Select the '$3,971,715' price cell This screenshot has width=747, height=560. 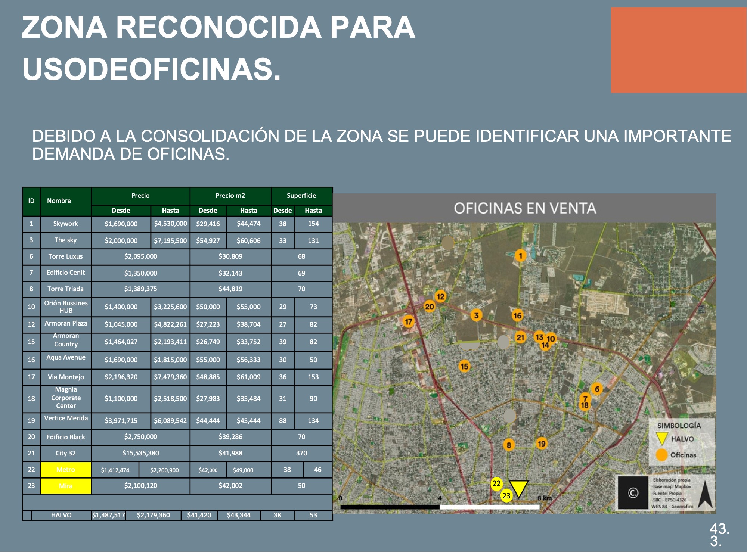(121, 420)
